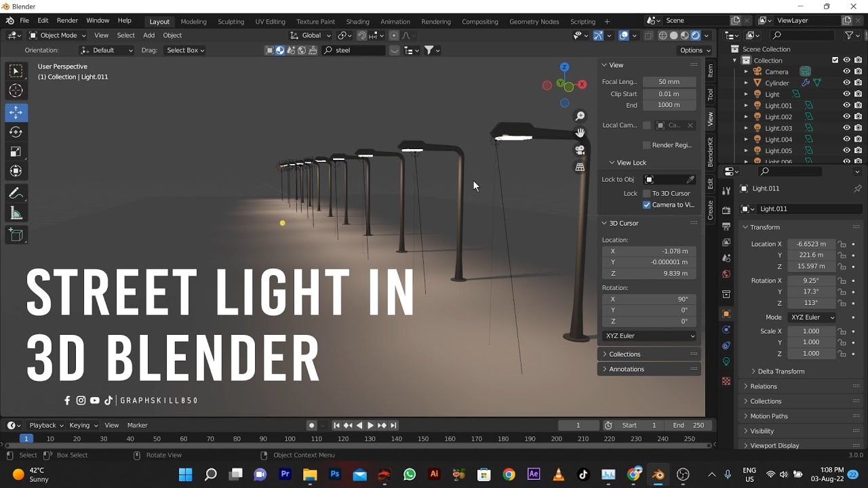
Task: Enable Lock To 3D Cursor checkbox
Action: pyautogui.click(x=646, y=194)
